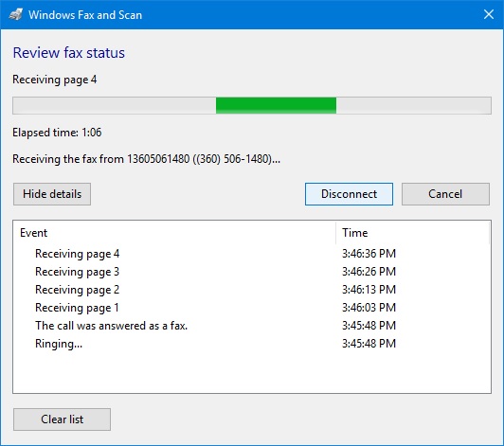Click the Review fax status heading

69,53
